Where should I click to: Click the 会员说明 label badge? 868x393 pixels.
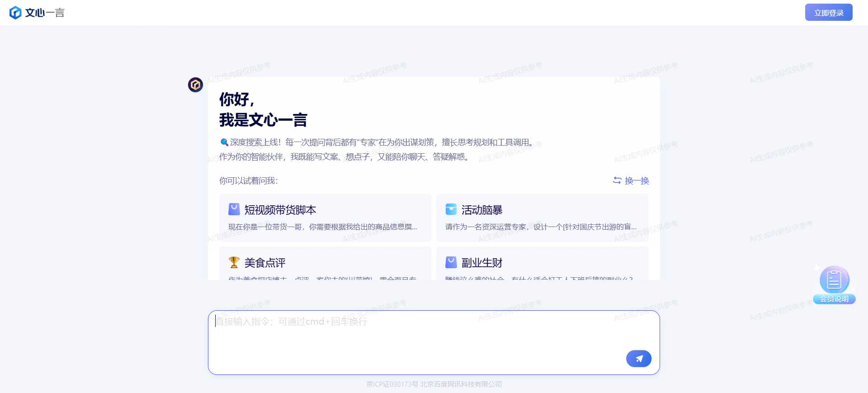pyautogui.click(x=834, y=299)
